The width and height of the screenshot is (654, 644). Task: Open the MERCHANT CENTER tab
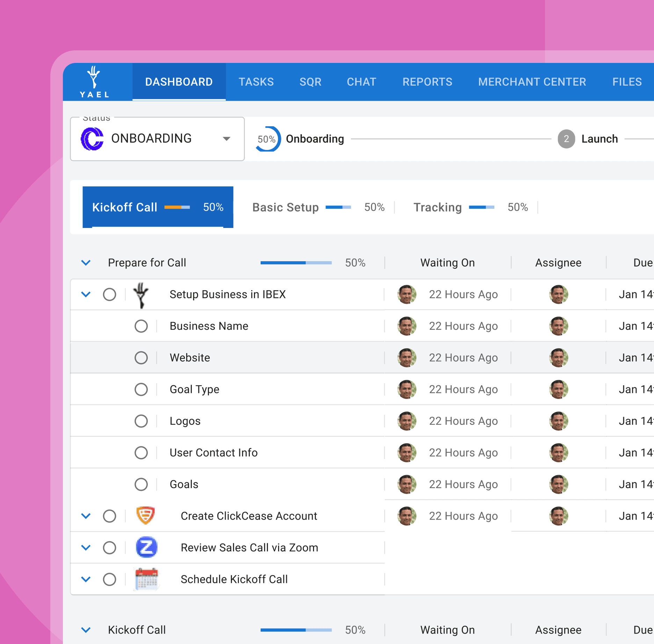point(532,82)
